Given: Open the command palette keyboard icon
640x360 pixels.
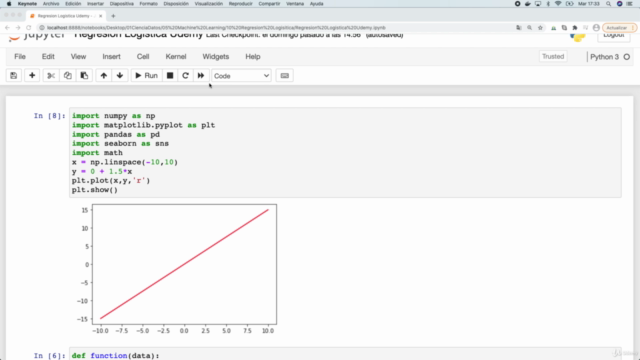Looking at the screenshot, I should pyautogui.click(x=284, y=76).
